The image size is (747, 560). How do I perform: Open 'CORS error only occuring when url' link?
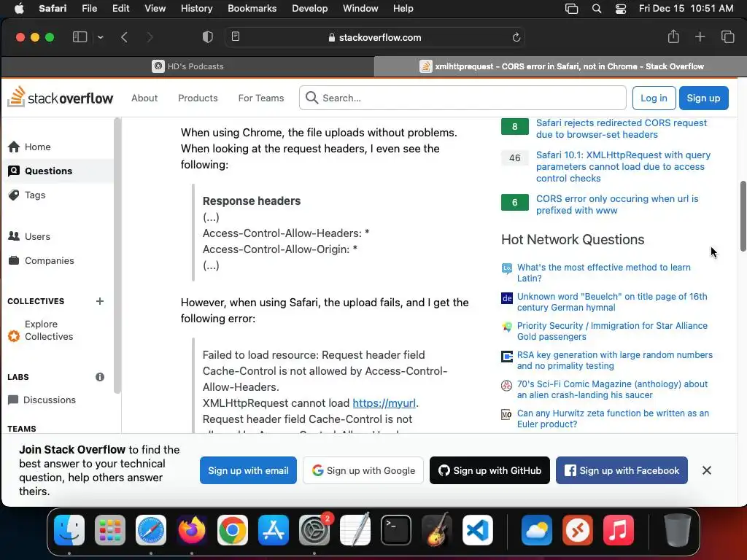pyautogui.click(x=617, y=204)
